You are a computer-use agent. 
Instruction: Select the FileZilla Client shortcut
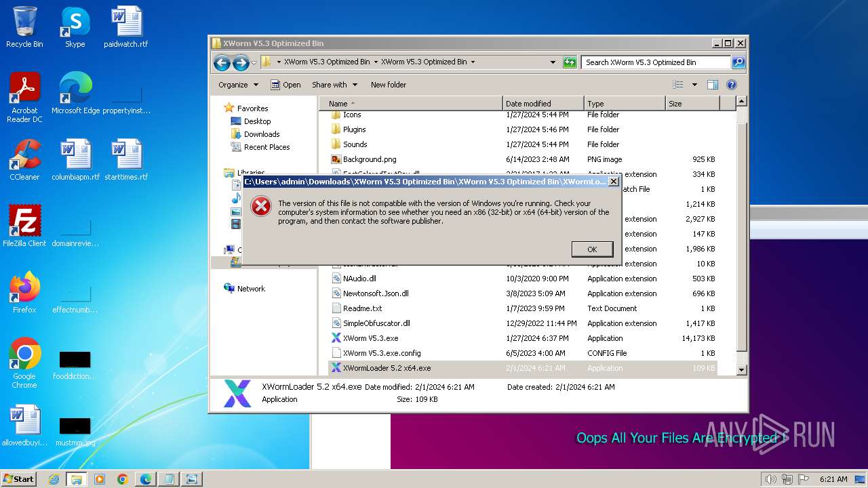24,226
